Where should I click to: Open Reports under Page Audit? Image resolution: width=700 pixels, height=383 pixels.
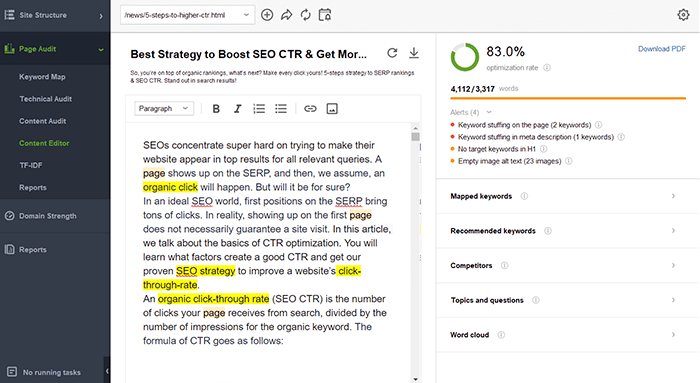tap(33, 187)
